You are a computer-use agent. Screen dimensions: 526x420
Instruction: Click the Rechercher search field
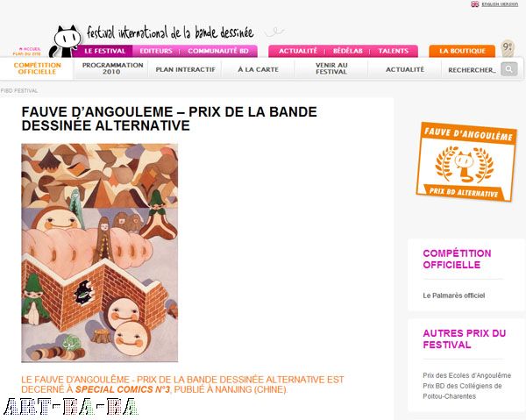pos(473,70)
